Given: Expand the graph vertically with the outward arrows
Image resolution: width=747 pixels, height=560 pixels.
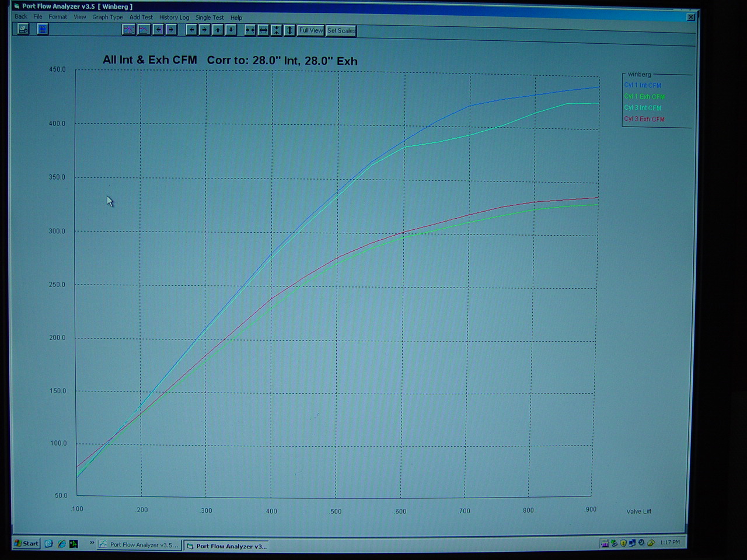Looking at the screenshot, I should (289, 30).
